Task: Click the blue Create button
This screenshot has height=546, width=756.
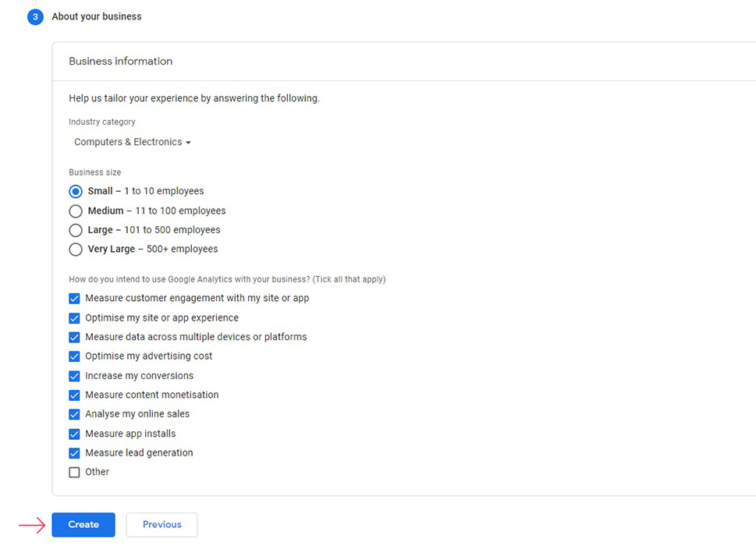Action: 83,525
